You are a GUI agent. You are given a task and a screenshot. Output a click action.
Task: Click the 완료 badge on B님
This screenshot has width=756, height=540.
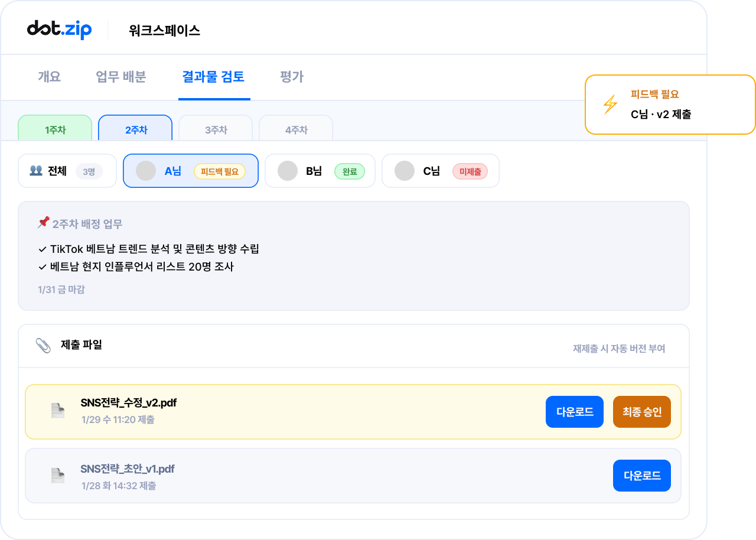point(350,171)
